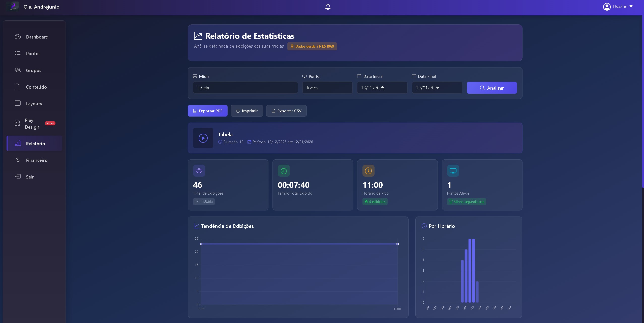The image size is (644, 323).
Task: Open the Mídia selector showing Tabela
Action: tap(245, 88)
